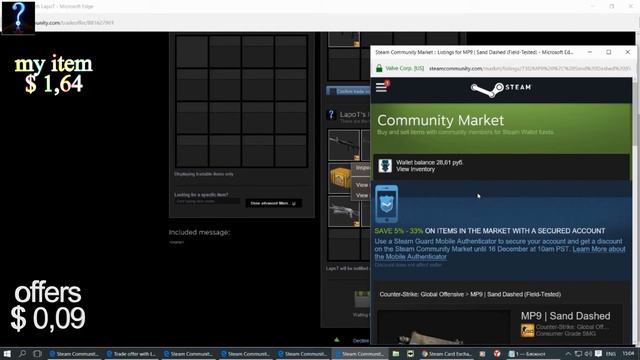The height and width of the screenshot is (360, 640).
Task: Open Windows taskbar search
Action: (x=22, y=353)
